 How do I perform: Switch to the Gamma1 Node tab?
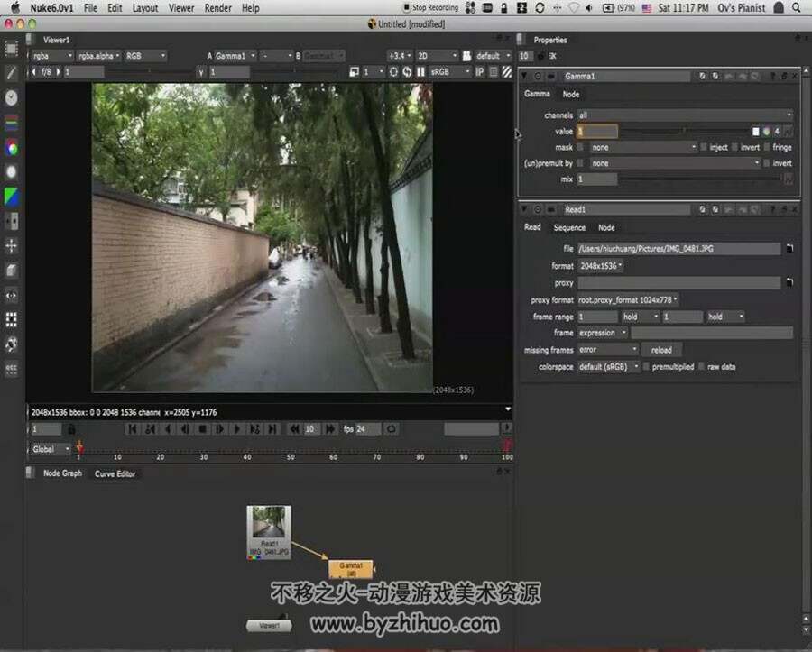pos(571,94)
